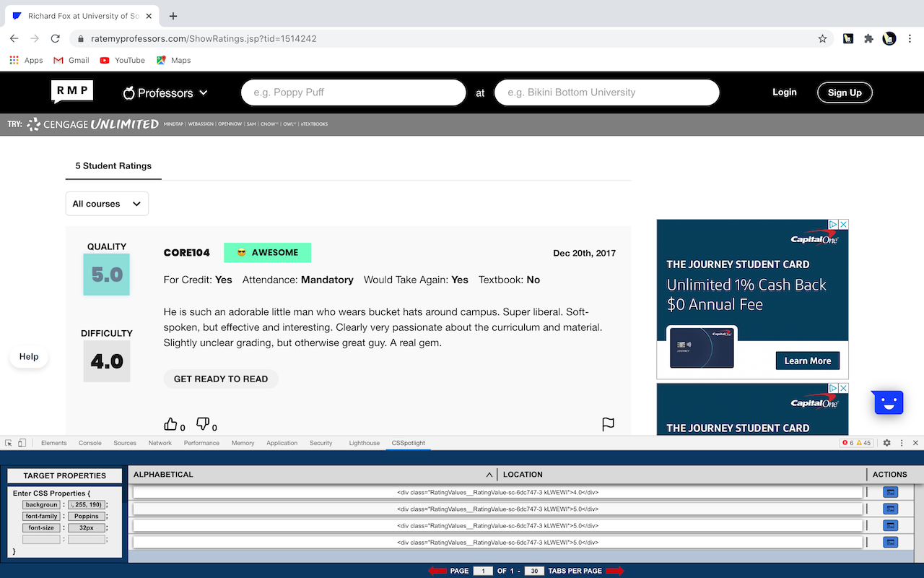The width and height of the screenshot is (924, 578).
Task: Select the 5 Student Ratings tab
Action: (x=113, y=165)
